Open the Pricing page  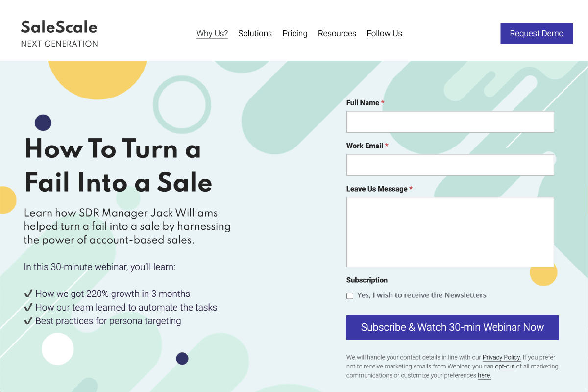(295, 33)
